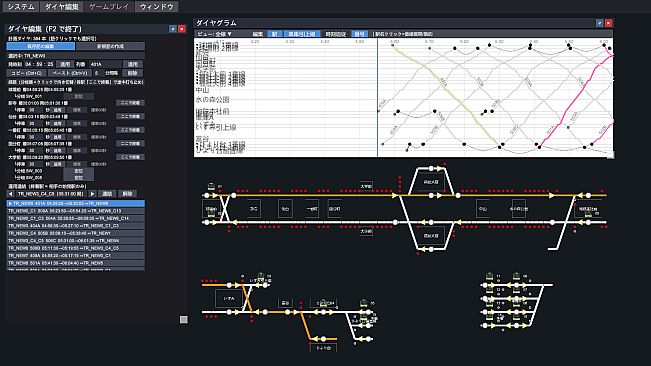Click the next-train arrow in 運用連結
This screenshot has height=366, width=651.
(93, 194)
